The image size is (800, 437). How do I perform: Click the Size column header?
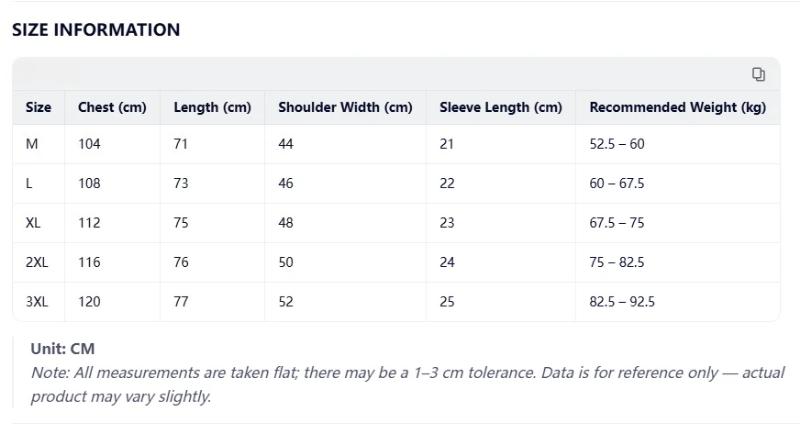tap(38, 107)
